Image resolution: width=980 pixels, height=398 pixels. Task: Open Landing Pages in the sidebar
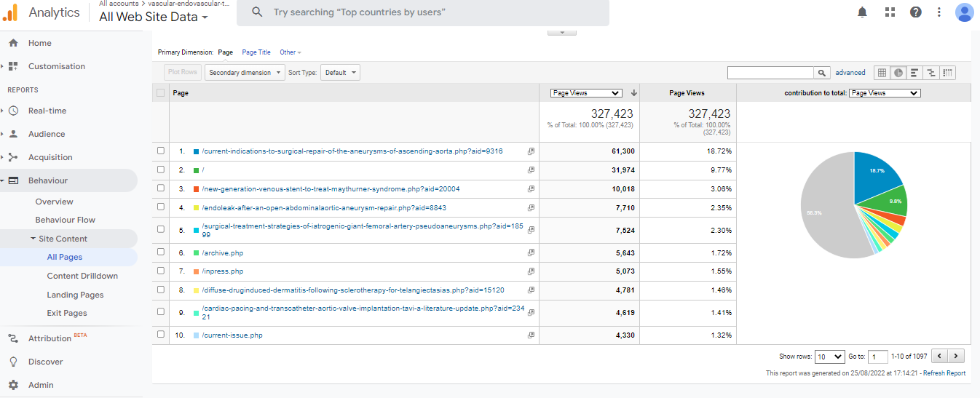pyautogui.click(x=75, y=295)
